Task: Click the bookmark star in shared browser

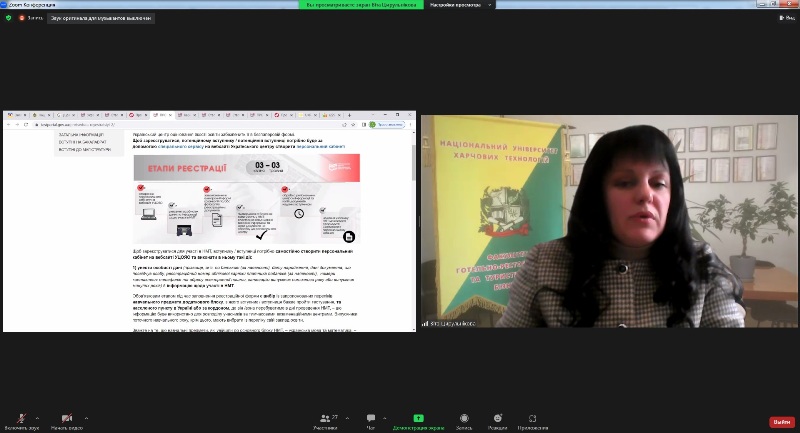Action: 353,124
